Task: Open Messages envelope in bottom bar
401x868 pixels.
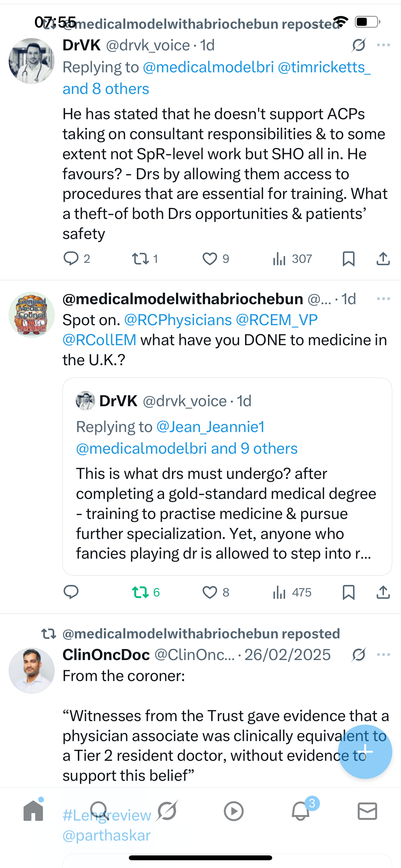Action: click(x=367, y=811)
